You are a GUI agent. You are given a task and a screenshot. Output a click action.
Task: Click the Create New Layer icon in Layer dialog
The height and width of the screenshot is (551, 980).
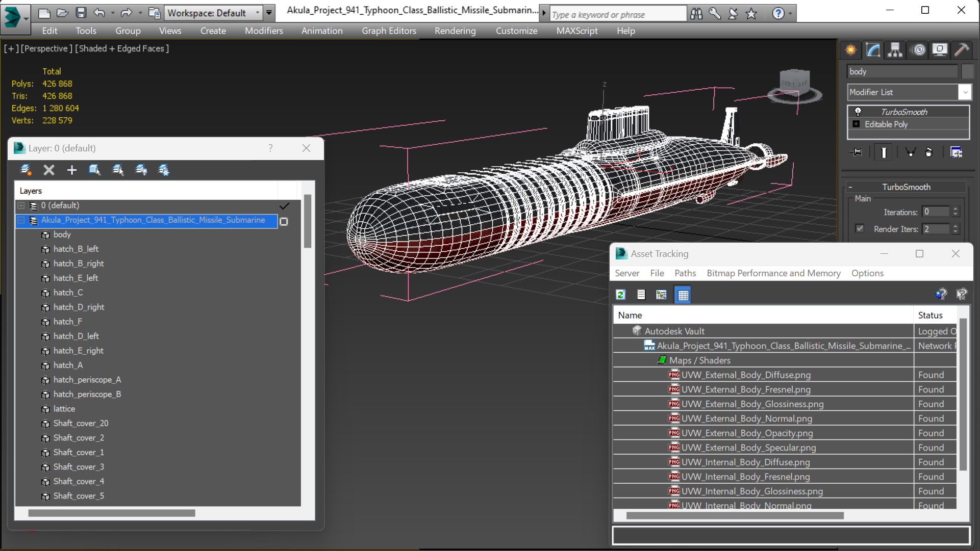pyautogui.click(x=25, y=170)
